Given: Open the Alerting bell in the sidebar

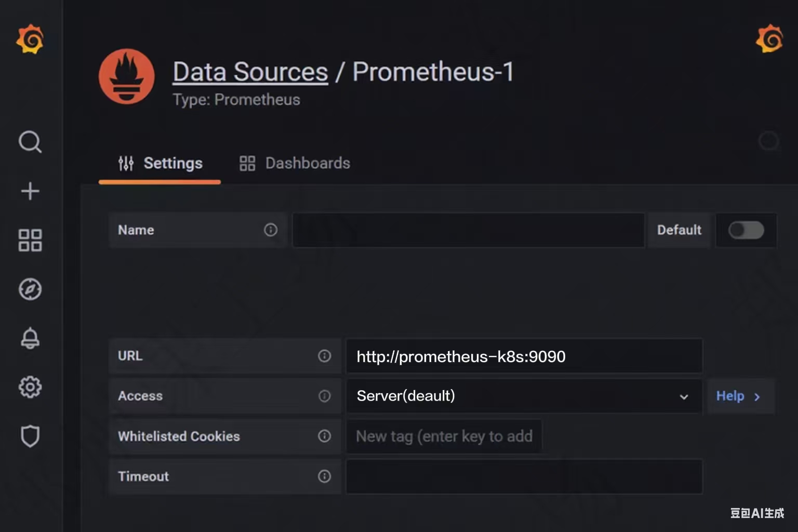Looking at the screenshot, I should point(30,338).
